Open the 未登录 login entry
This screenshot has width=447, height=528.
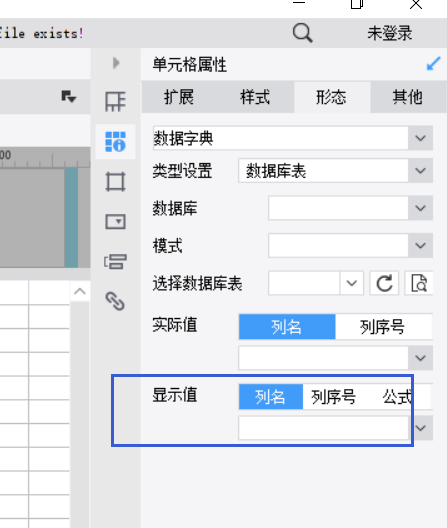coord(389,33)
